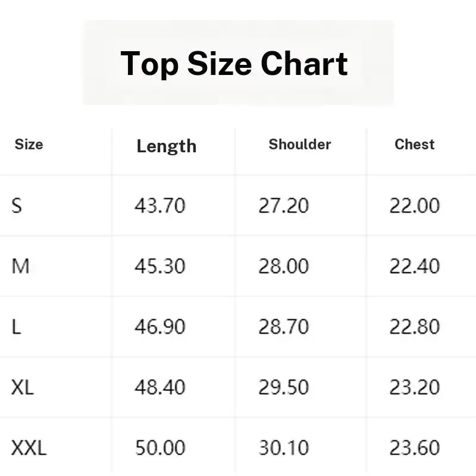This screenshot has width=476, height=476.
Task: Select shoulder value 27.20
Action: coord(284,205)
